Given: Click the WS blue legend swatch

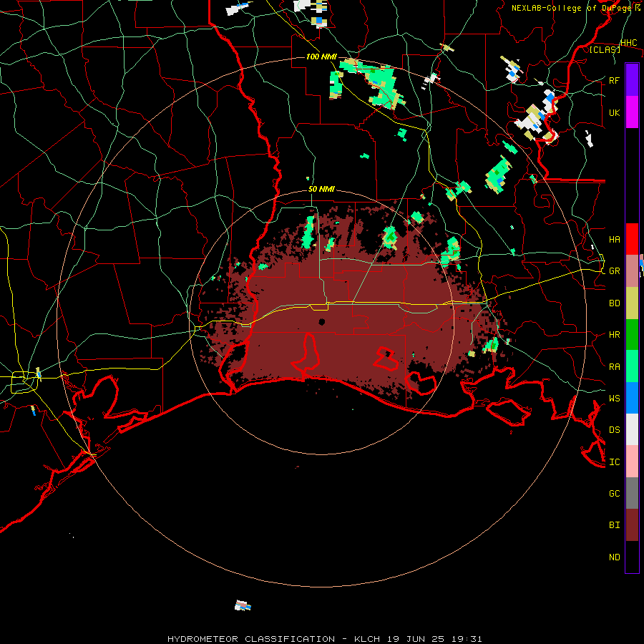Looking at the screenshot, I should point(632,398).
